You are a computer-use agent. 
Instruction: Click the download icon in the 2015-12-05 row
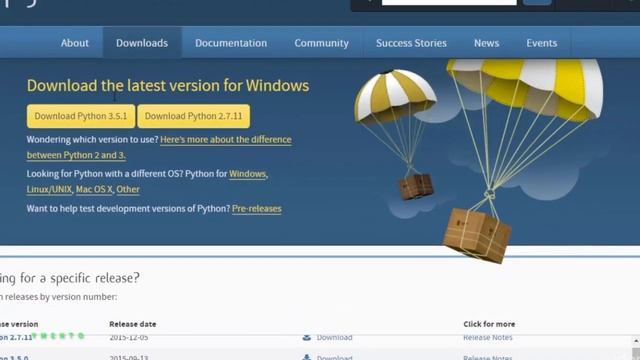click(x=307, y=338)
